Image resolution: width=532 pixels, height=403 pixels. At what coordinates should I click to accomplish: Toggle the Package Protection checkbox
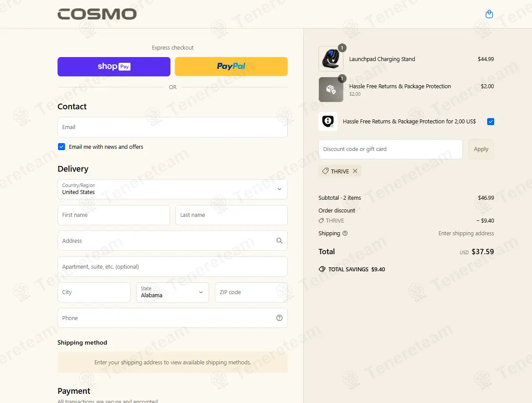(x=491, y=122)
